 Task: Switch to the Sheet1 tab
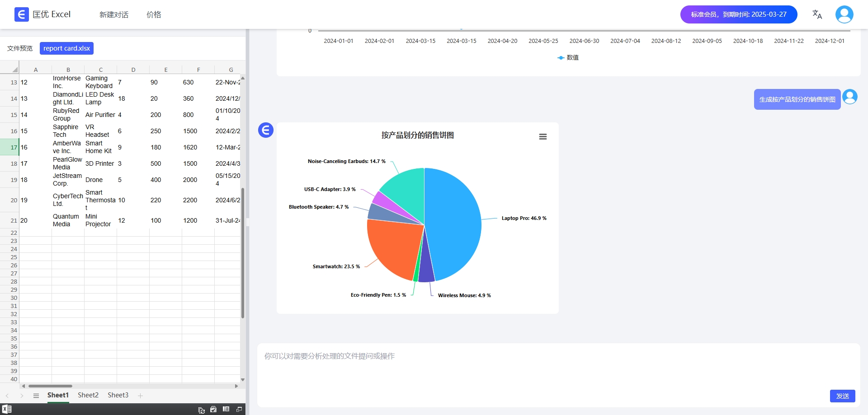pos(58,395)
